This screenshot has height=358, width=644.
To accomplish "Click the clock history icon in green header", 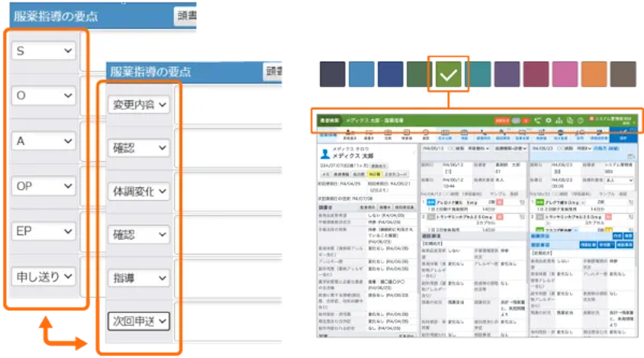I will (580, 121).
